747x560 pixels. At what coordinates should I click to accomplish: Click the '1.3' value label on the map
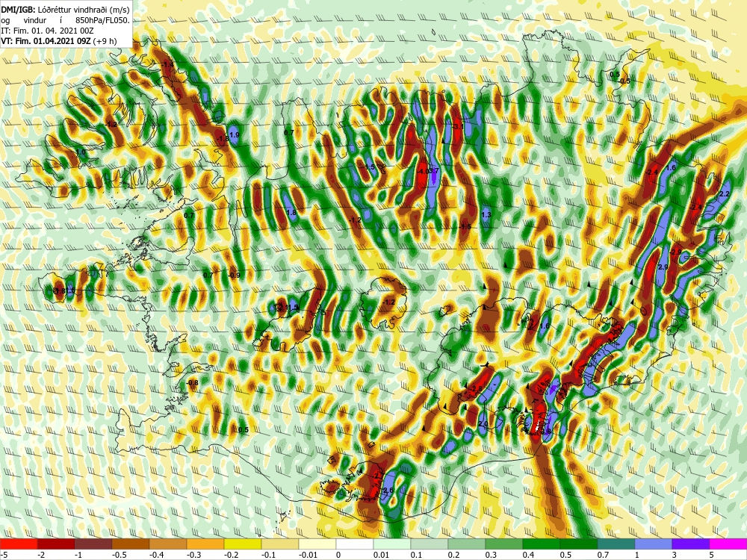[x=486, y=215]
